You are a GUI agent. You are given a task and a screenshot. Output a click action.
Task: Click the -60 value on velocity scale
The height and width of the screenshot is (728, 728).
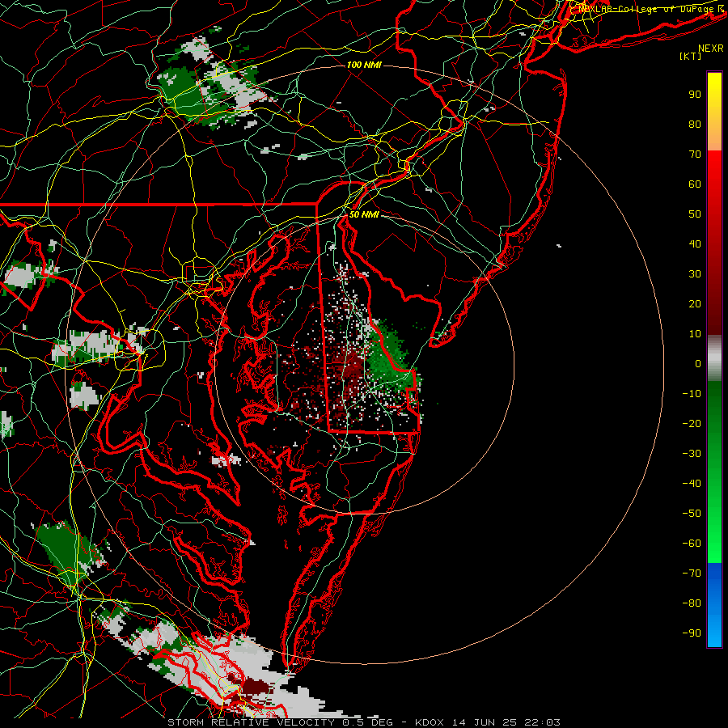[x=692, y=544]
